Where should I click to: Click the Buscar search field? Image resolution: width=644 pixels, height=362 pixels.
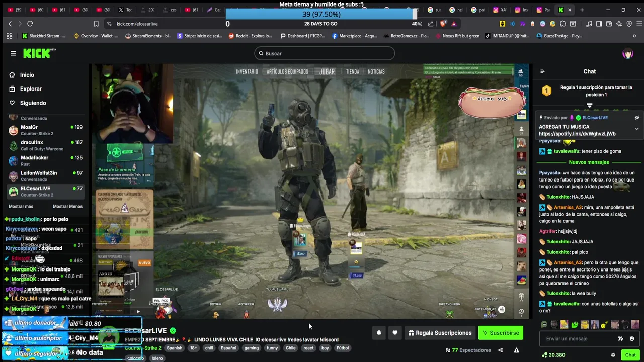[325, 53]
